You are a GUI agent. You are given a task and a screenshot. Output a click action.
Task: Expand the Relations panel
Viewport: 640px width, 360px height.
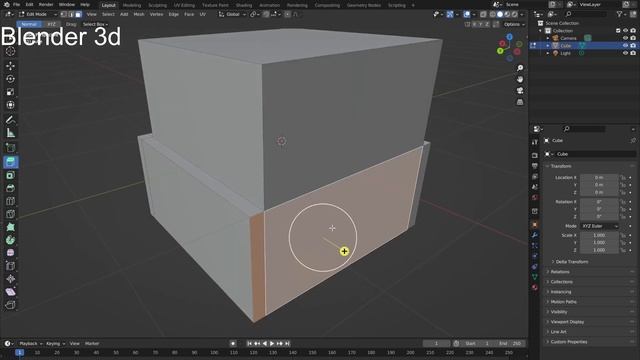[590, 272]
